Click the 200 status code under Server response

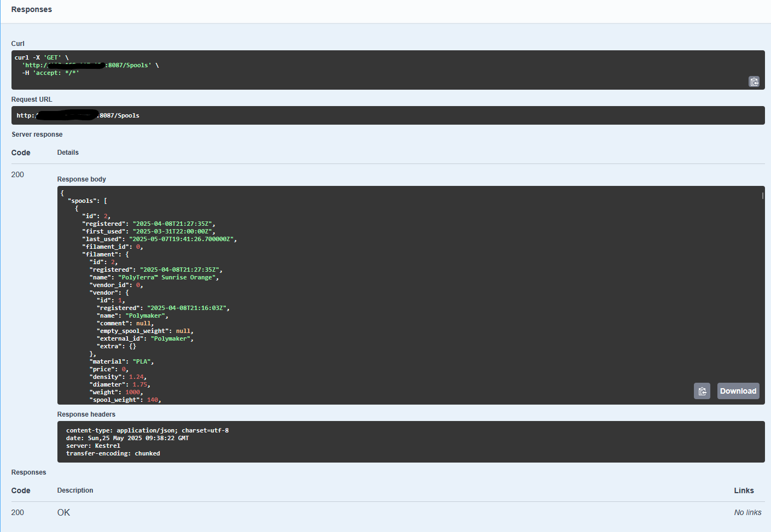pyautogui.click(x=17, y=174)
